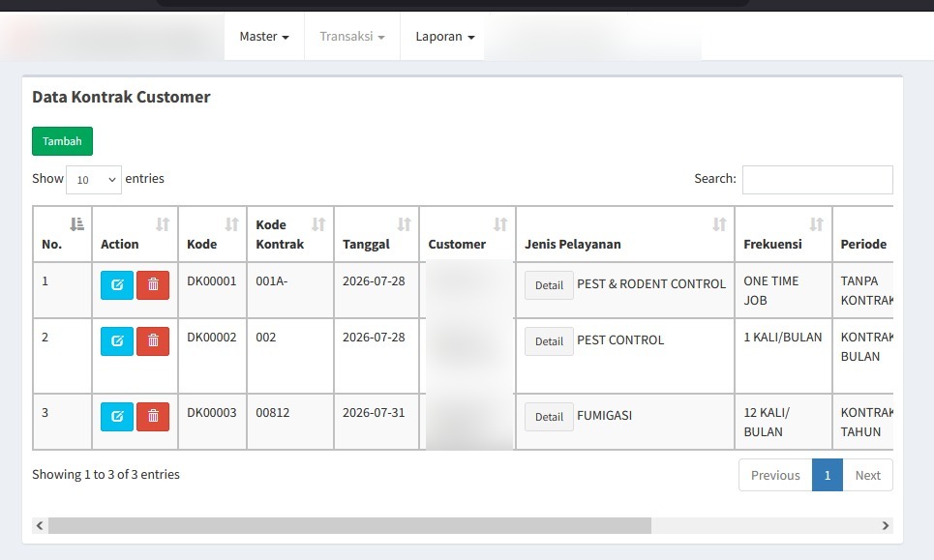Expand the Laporan menu
The height and width of the screenshot is (560, 934).
click(x=445, y=37)
